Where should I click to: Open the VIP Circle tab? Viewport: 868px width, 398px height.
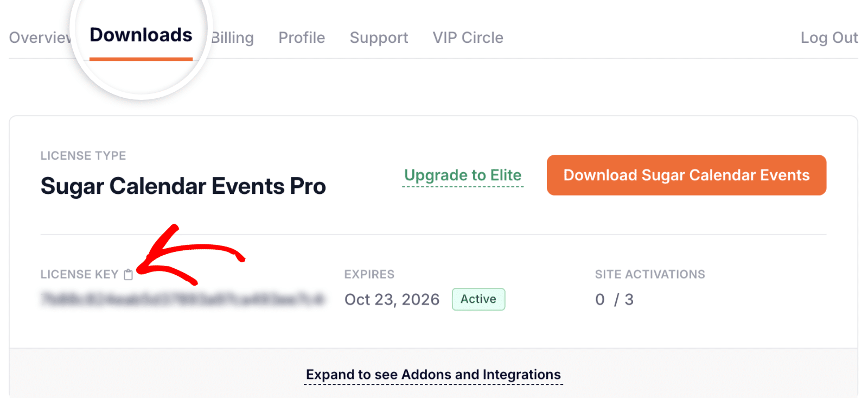[468, 37]
